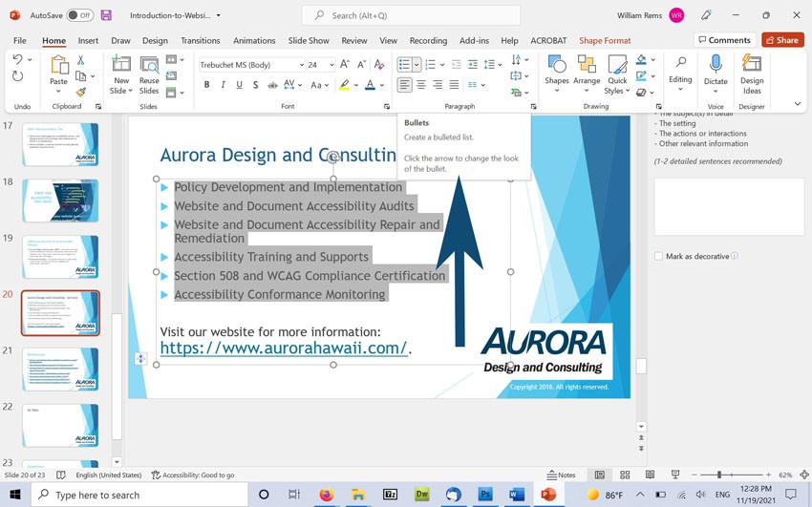Click the Notes button in status bar
This screenshot has height=507, width=812.
(561, 475)
